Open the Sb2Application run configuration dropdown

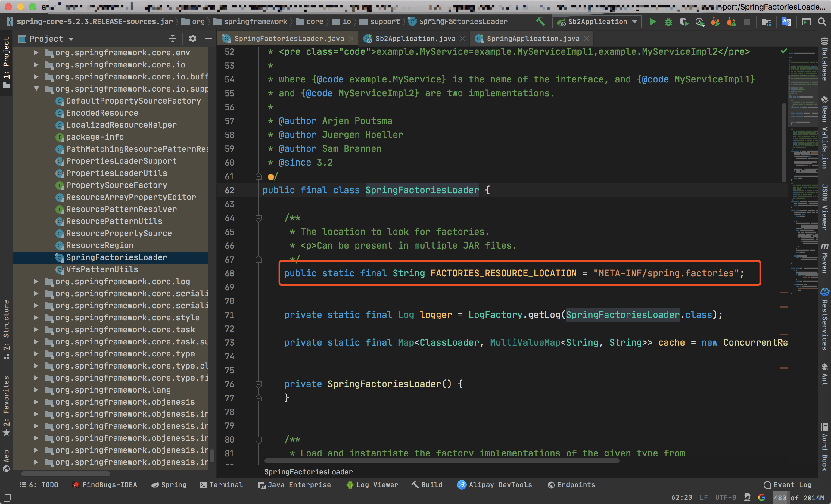pos(597,22)
